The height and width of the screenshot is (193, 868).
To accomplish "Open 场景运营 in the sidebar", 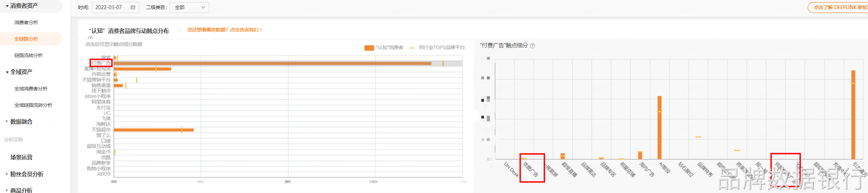I will [21, 157].
